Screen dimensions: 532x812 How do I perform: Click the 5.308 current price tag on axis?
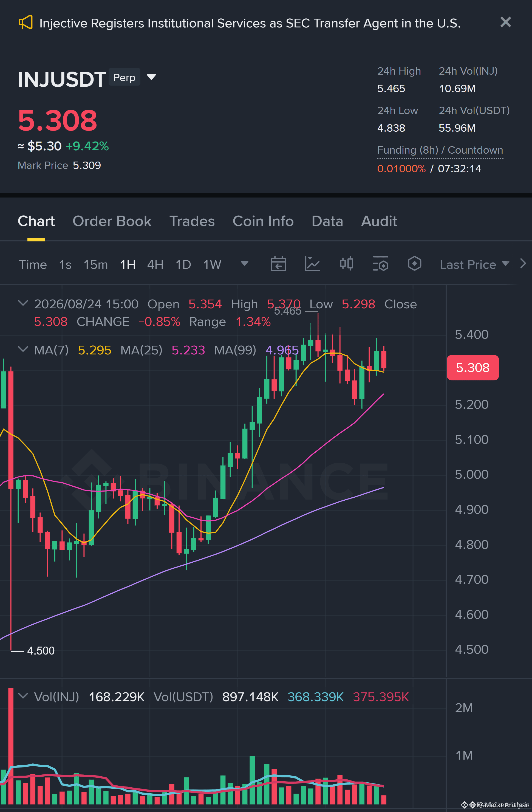[x=473, y=368]
